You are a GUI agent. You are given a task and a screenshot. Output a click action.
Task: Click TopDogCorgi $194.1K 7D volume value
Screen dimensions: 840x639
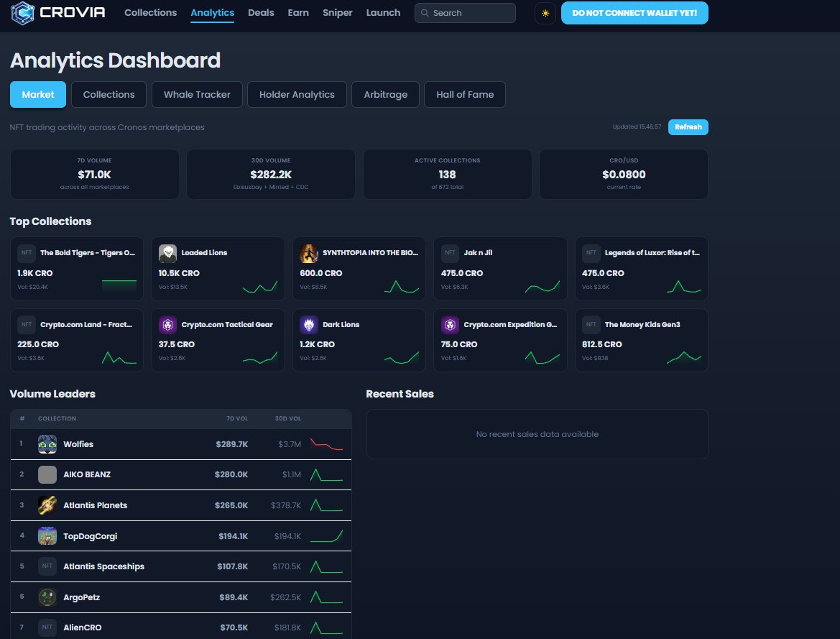[233, 536]
